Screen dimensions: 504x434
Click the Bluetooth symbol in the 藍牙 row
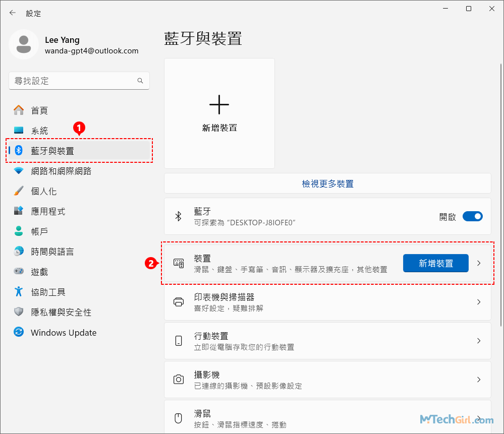(x=178, y=216)
